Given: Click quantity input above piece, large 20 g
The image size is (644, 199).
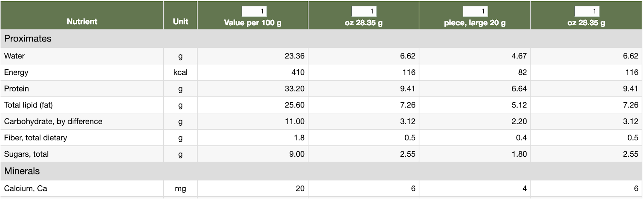Looking at the screenshot, I should 475,11.
